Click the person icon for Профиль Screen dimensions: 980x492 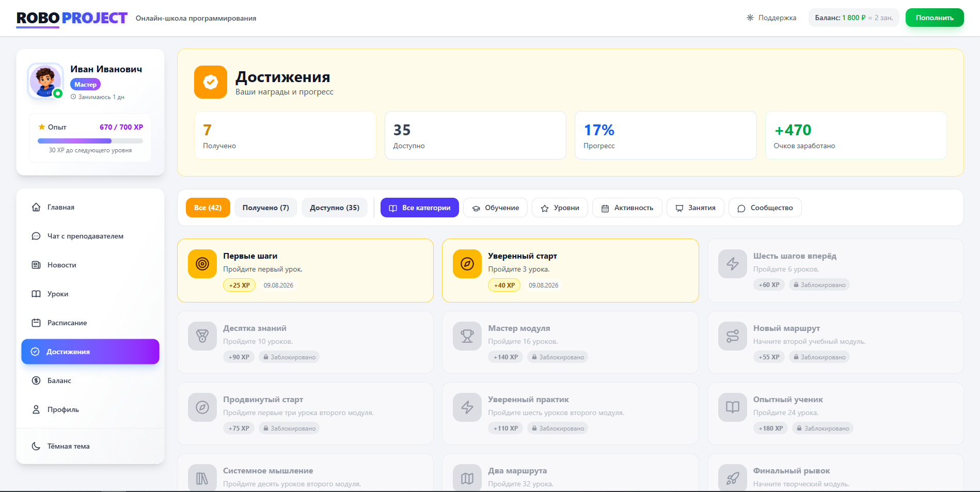(36, 409)
